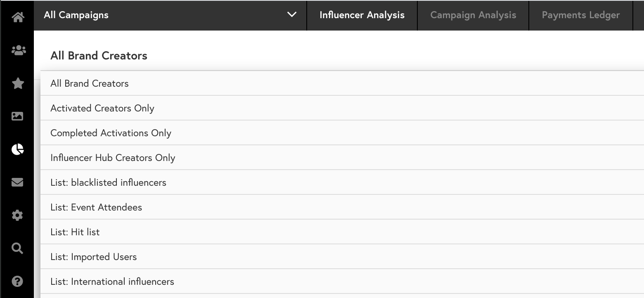This screenshot has width=644, height=298.
Task: Choose Completed Activations Only option
Action: tap(342, 133)
